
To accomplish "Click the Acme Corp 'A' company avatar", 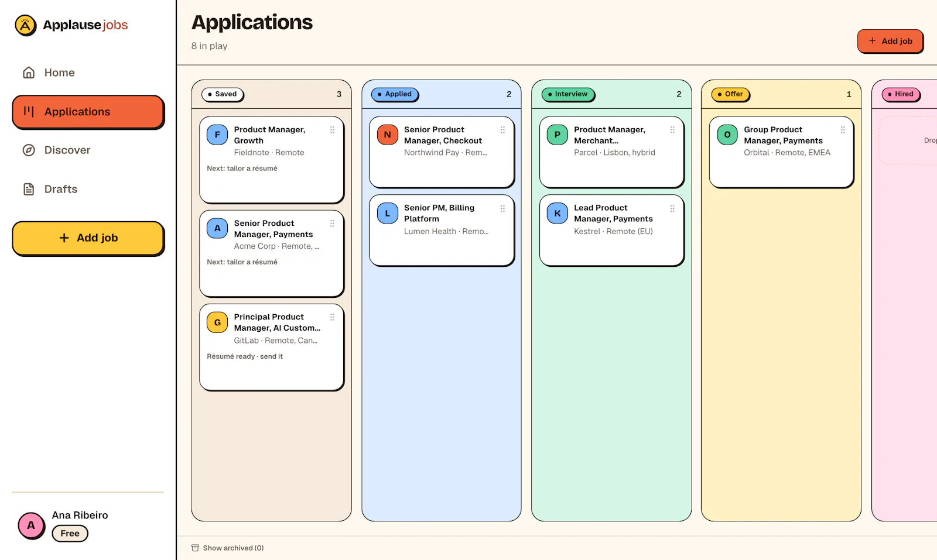I will click(217, 228).
